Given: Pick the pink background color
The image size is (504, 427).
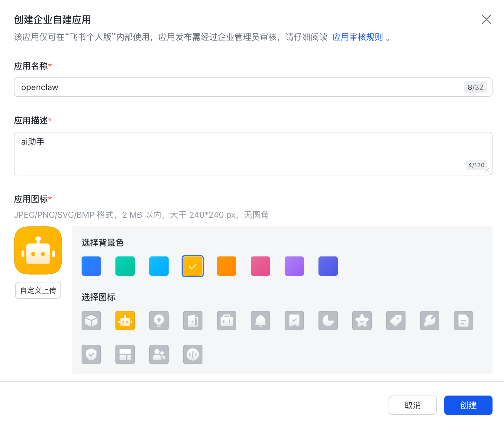Looking at the screenshot, I should (260, 266).
